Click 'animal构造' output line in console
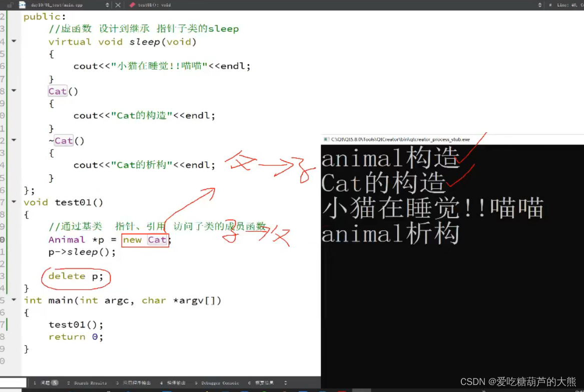 pyautogui.click(x=390, y=157)
